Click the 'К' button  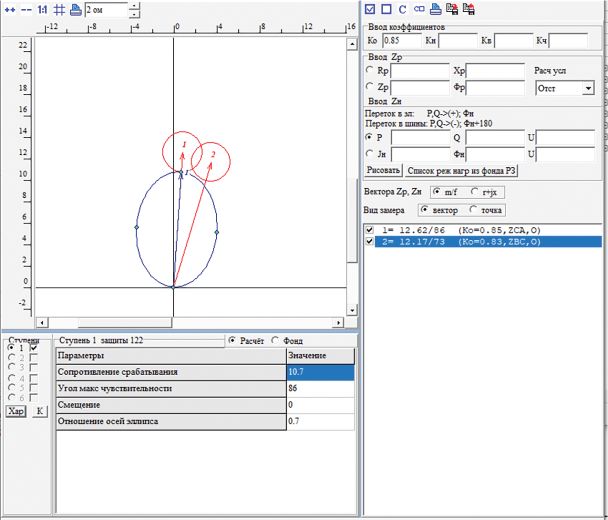pyautogui.click(x=40, y=411)
